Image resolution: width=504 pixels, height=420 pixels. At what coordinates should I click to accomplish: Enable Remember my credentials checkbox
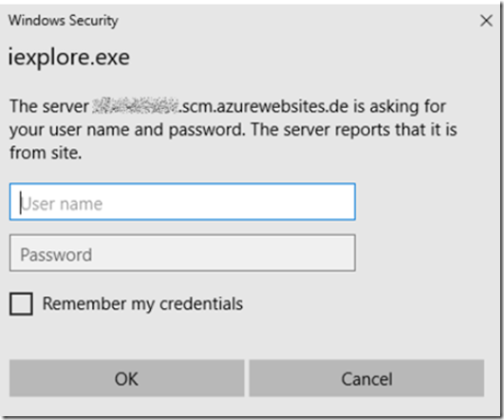pyautogui.click(x=21, y=303)
